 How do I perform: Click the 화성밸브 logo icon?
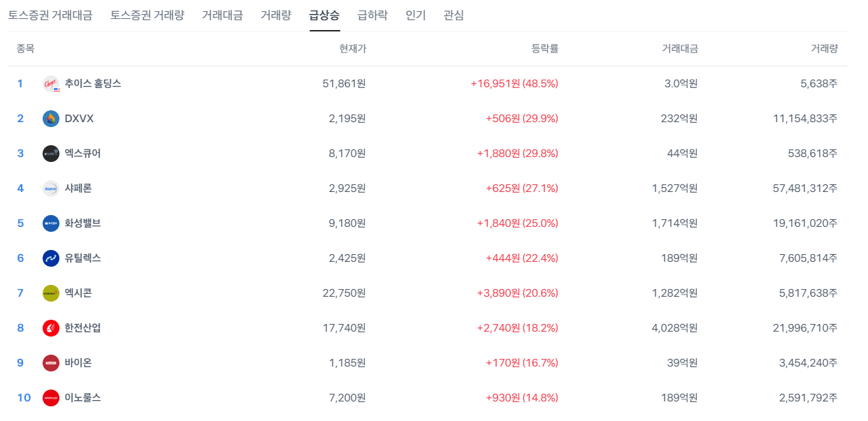(x=50, y=223)
